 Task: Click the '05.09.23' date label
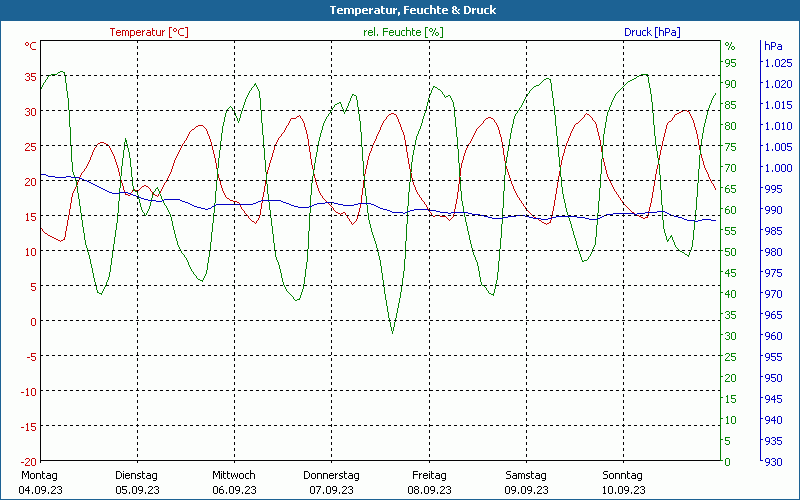point(137,490)
